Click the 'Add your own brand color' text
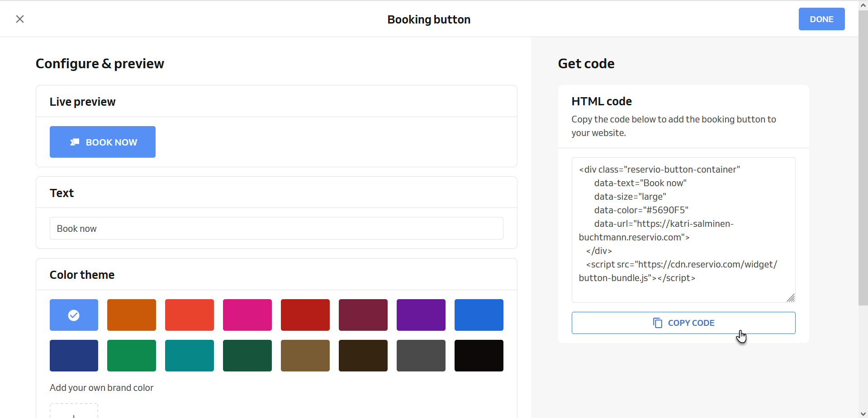868x418 pixels. tap(101, 388)
